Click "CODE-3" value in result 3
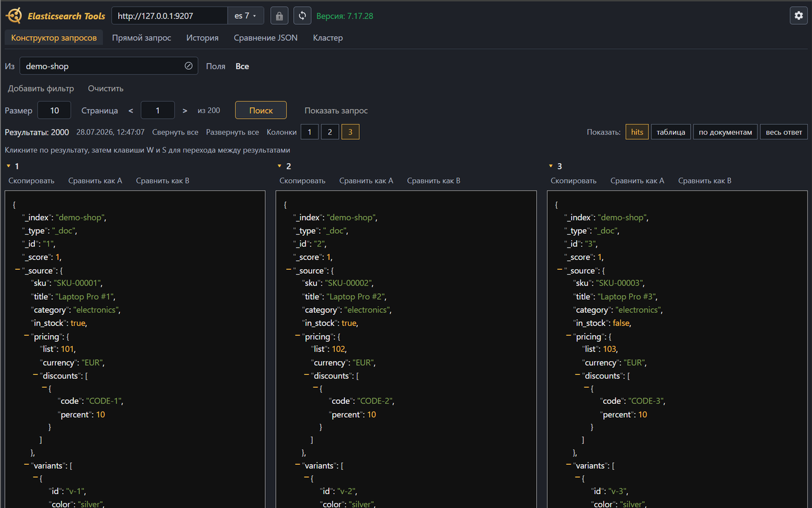The width and height of the screenshot is (812, 508). click(x=647, y=401)
